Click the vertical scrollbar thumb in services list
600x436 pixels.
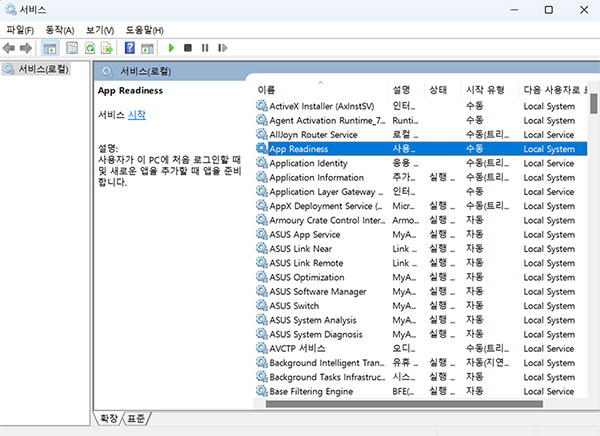(593, 104)
